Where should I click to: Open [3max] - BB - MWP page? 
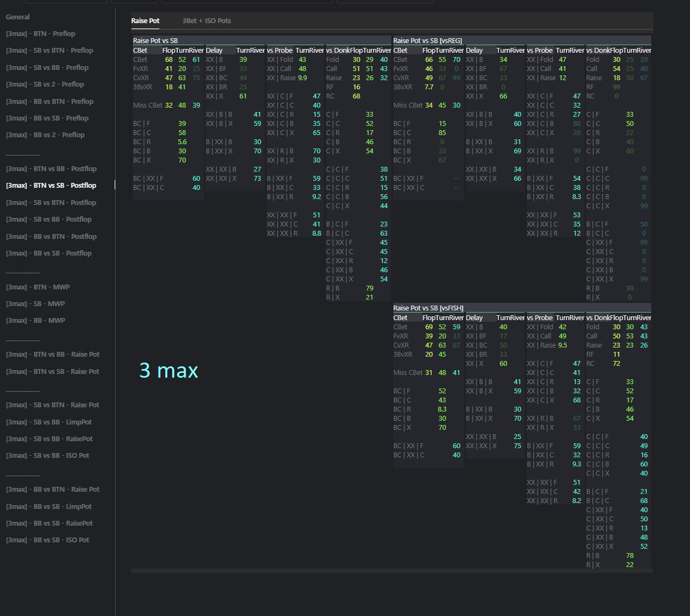pyautogui.click(x=36, y=321)
